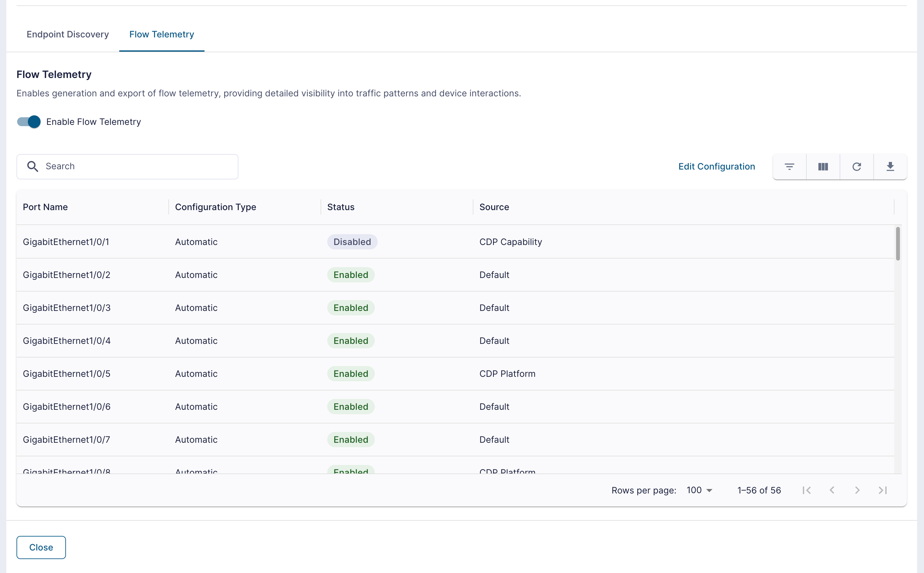This screenshot has height=573, width=924.
Task: Click the search magnifier icon
Action: [x=33, y=166]
